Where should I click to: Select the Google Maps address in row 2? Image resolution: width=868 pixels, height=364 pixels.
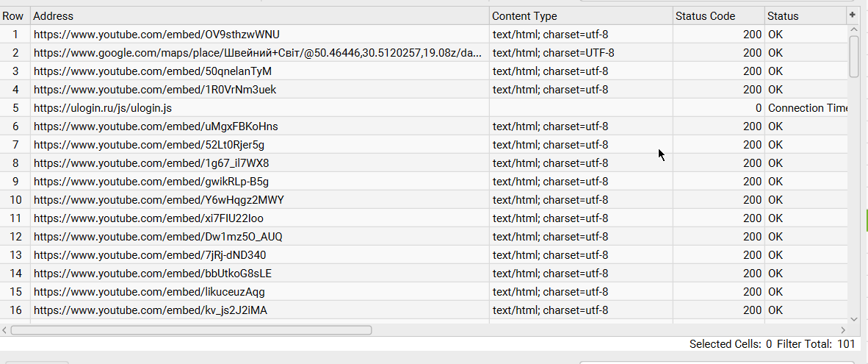pyautogui.click(x=258, y=53)
